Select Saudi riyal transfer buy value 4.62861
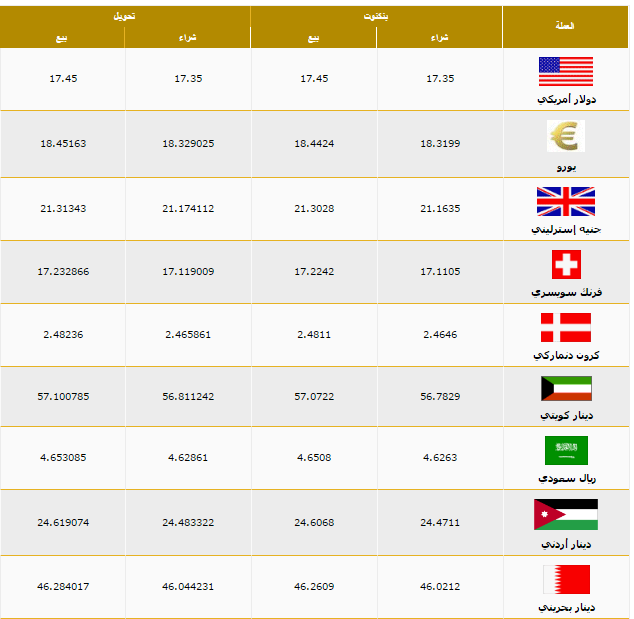Viewport: 634px width, 619px height. point(188,458)
